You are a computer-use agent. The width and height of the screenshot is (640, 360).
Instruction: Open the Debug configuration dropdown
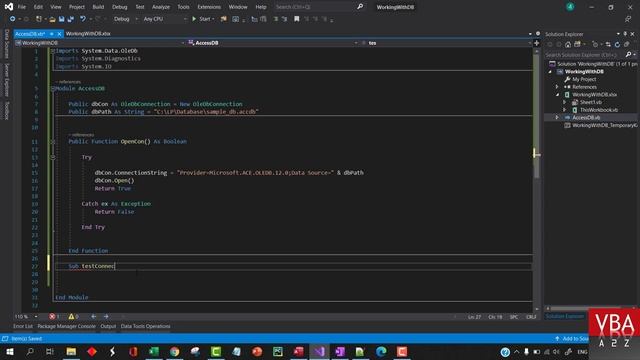(125, 19)
